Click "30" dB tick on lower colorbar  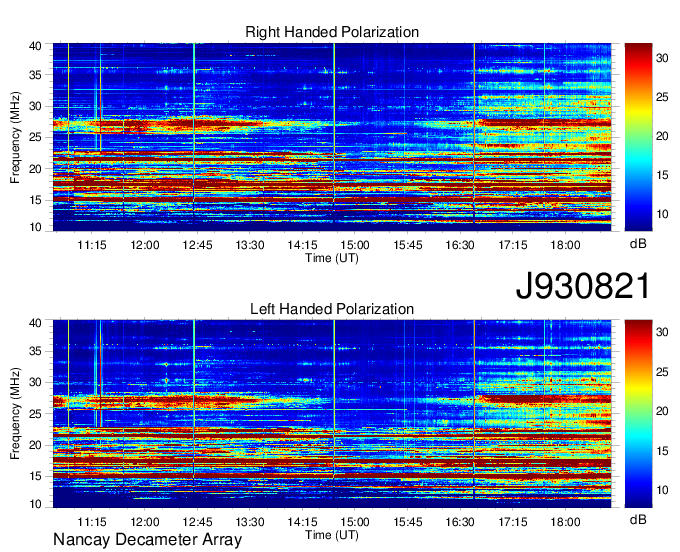point(662,333)
